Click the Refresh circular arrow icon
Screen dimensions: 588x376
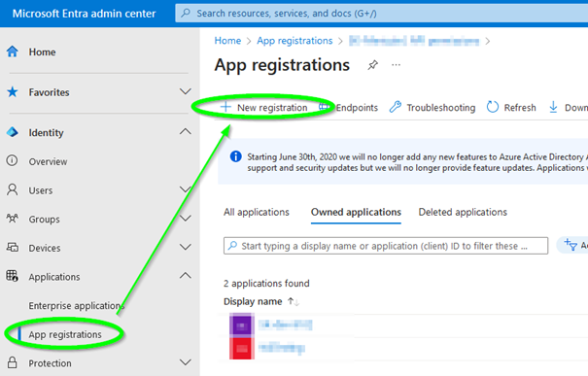[493, 107]
